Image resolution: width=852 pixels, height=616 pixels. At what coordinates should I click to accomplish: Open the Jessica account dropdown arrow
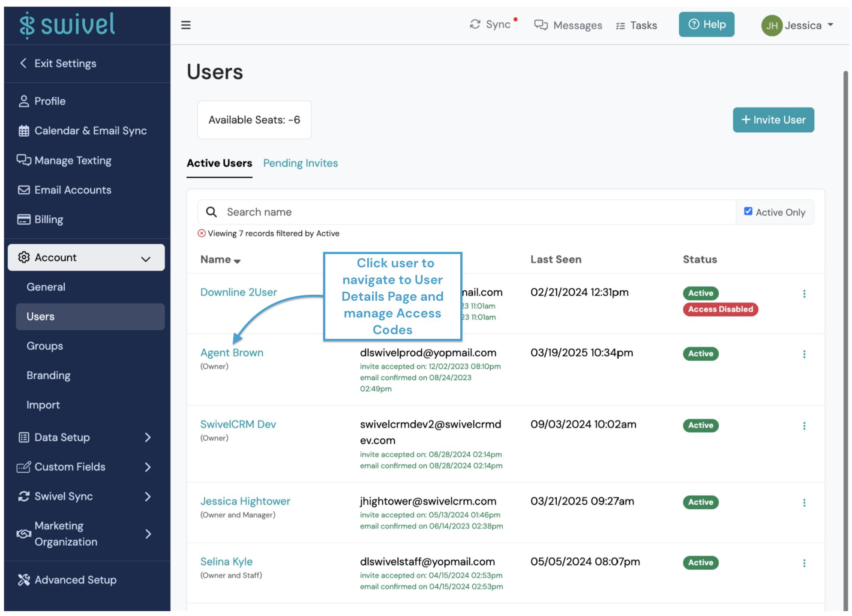coord(831,25)
